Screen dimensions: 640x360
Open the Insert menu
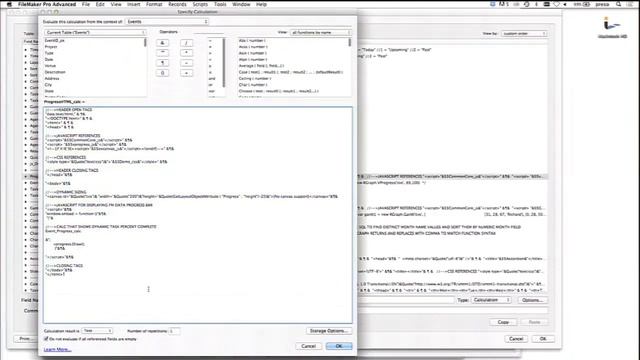pos(133,4)
